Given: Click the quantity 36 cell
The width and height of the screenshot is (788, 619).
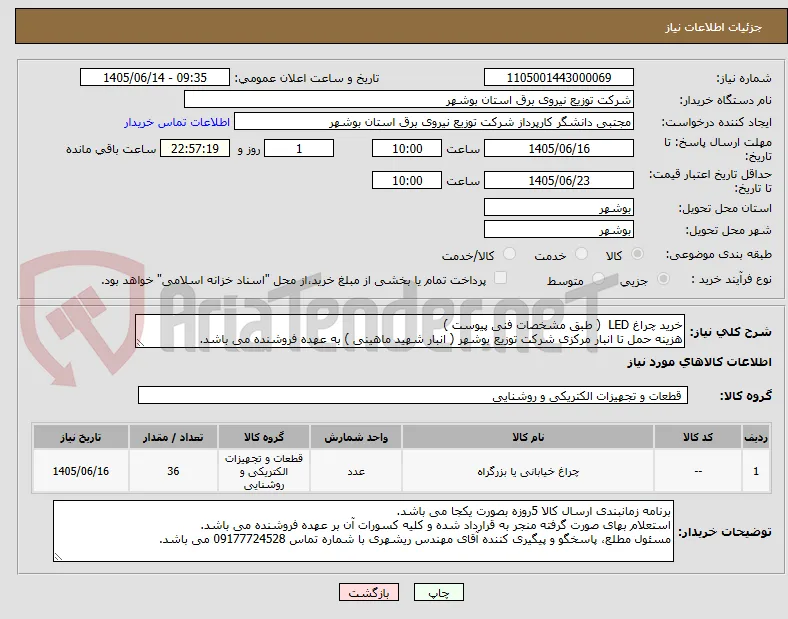Looking at the screenshot, I should click(173, 471).
